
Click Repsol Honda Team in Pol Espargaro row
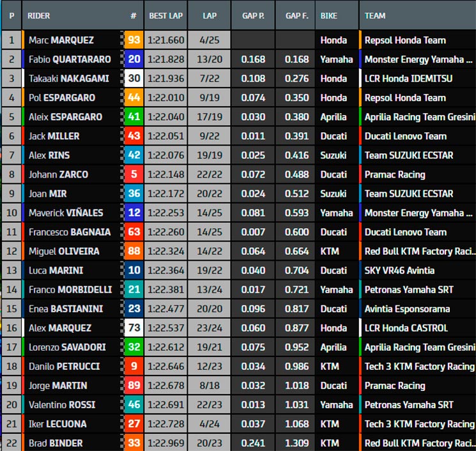click(405, 98)
